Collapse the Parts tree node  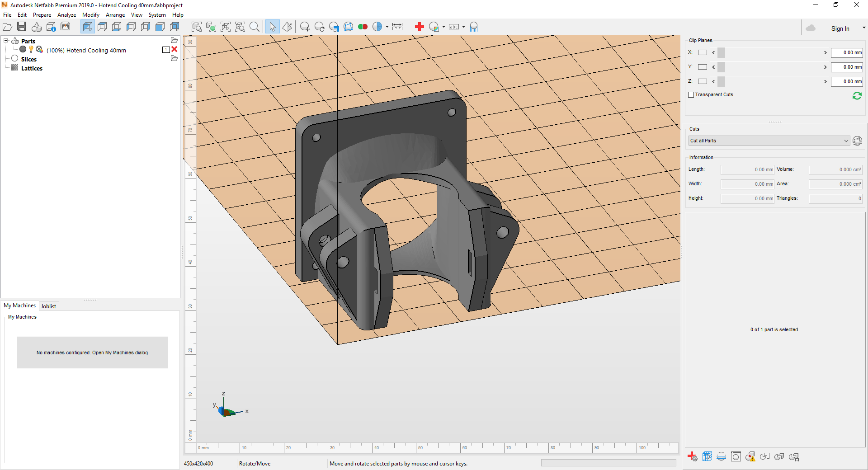pos(6,41)
